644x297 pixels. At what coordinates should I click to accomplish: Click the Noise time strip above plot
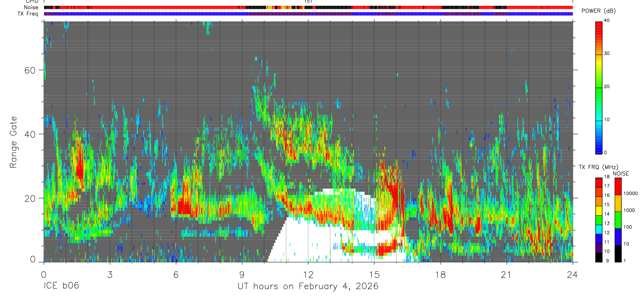308,7
